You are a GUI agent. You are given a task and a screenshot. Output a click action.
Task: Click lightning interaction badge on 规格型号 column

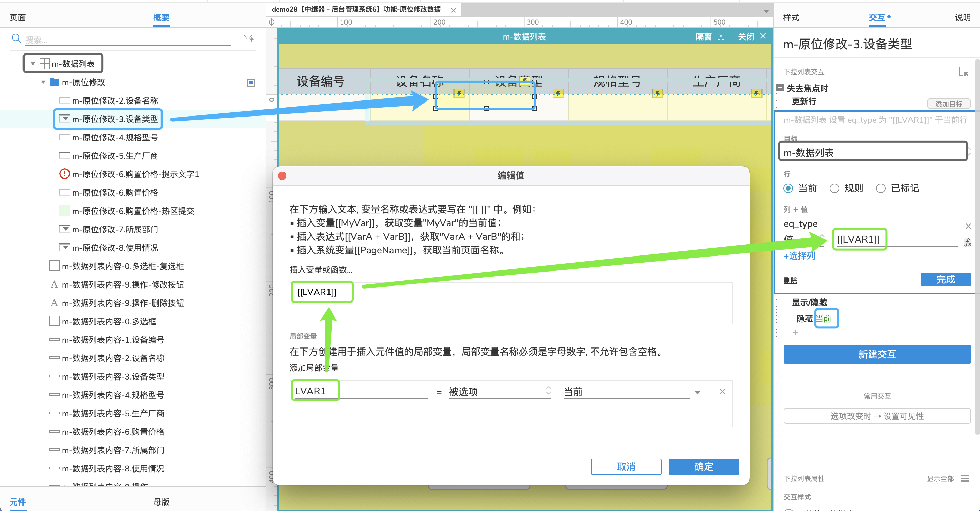coord(657,93)
